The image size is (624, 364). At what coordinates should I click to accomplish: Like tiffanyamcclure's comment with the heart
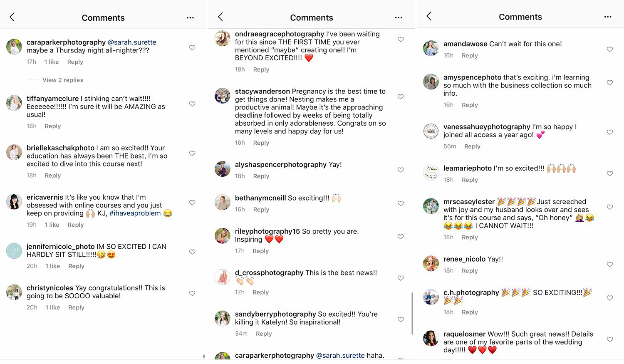point(192,104)
